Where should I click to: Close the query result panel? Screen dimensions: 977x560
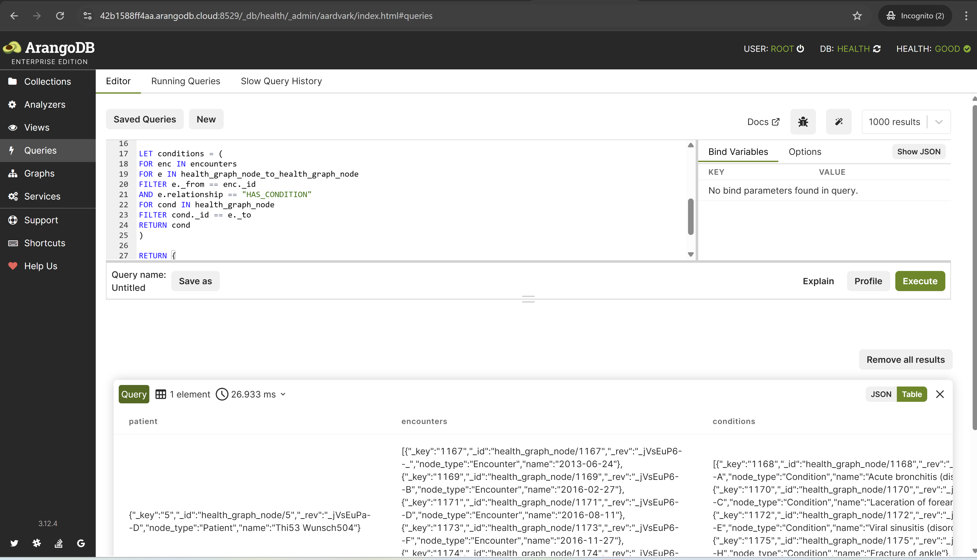pos(940,394)
